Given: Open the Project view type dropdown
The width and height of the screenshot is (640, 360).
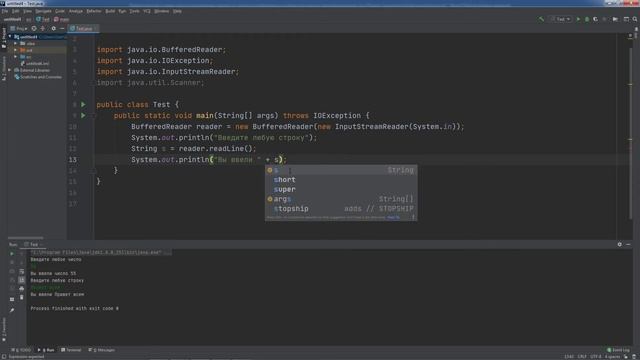Looking at the screenshot, I should click(x=19, y=29).
